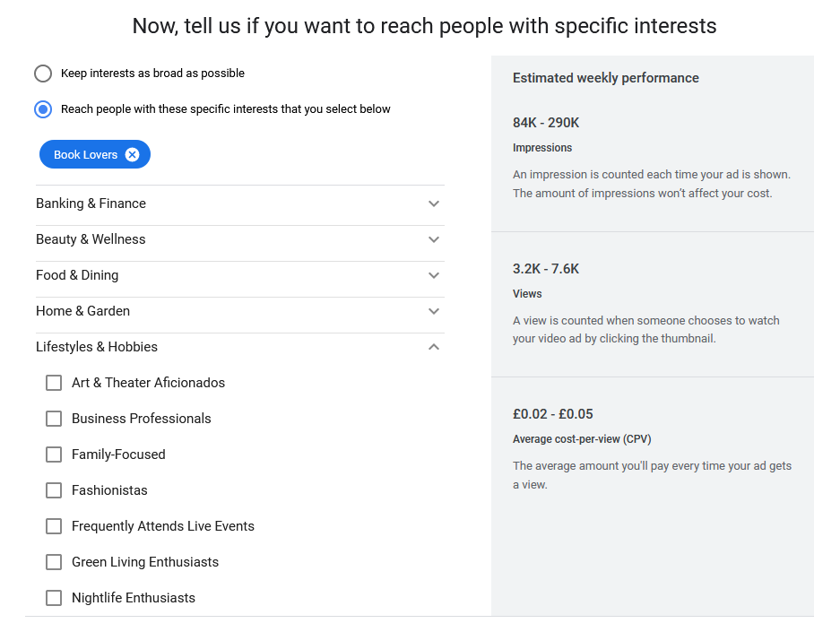Check the Fashionistas checkbox
The image size is (840, 632).
click(54, 490)
